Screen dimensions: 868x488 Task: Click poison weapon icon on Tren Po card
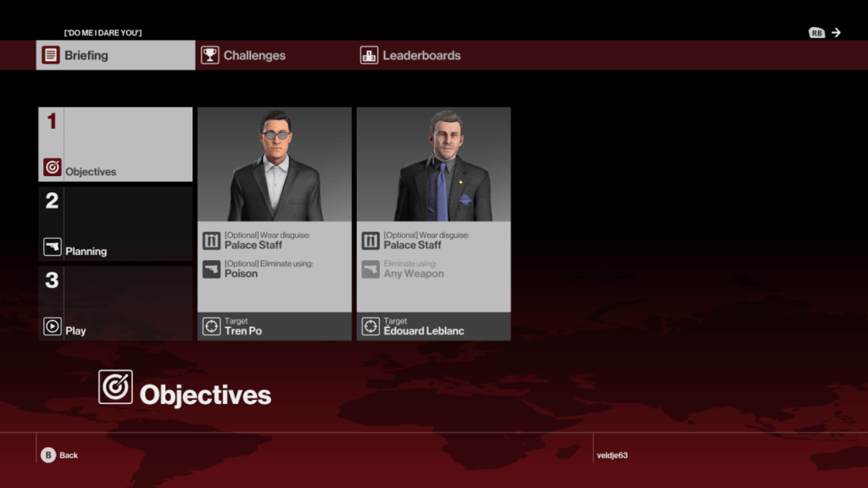[211, 269]
